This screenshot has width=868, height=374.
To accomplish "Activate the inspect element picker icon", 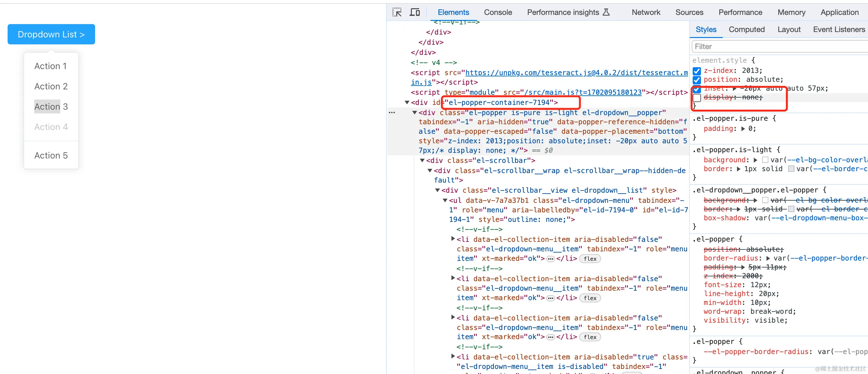I will pos(397,12).
